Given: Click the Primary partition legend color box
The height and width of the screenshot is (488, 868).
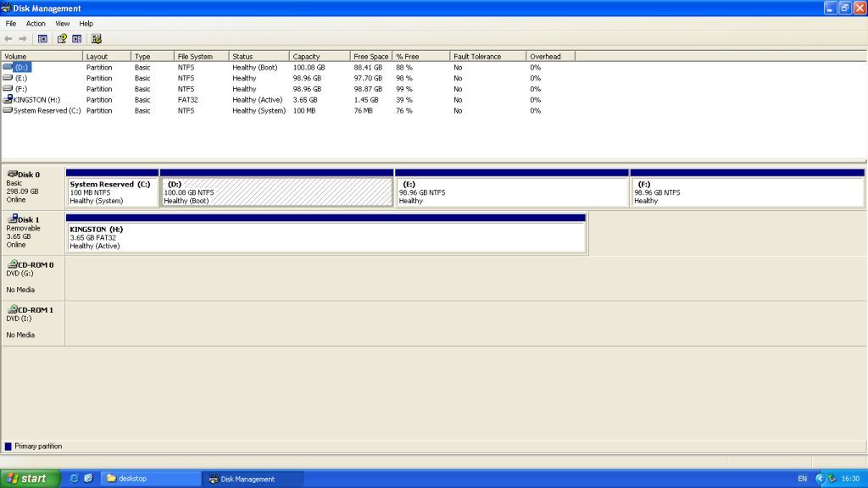Looking at the screenshot, I should 8,446.
